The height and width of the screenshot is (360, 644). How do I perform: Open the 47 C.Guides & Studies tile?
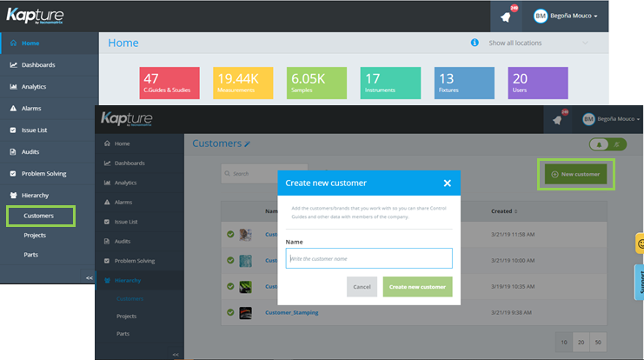pos(169,83)
